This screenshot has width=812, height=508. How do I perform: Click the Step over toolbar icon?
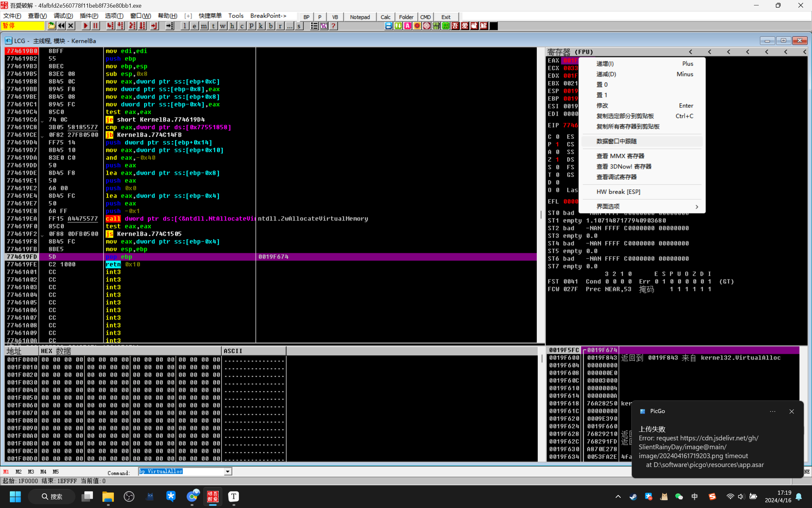[121, 26]
